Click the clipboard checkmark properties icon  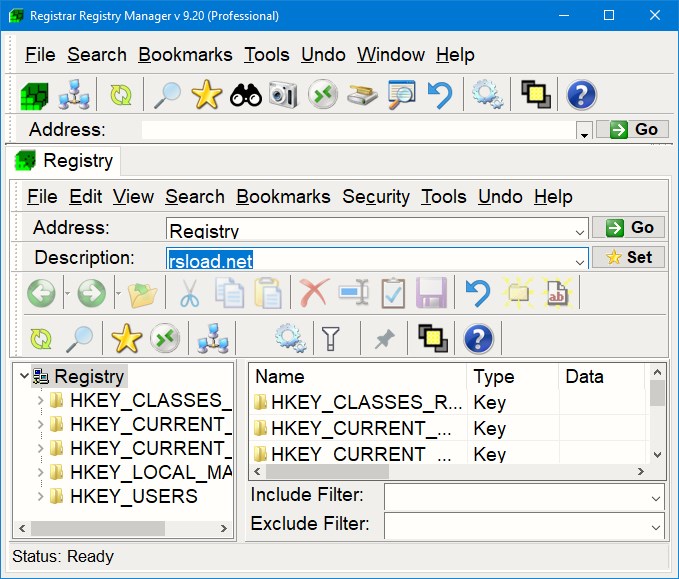point(393,293)
